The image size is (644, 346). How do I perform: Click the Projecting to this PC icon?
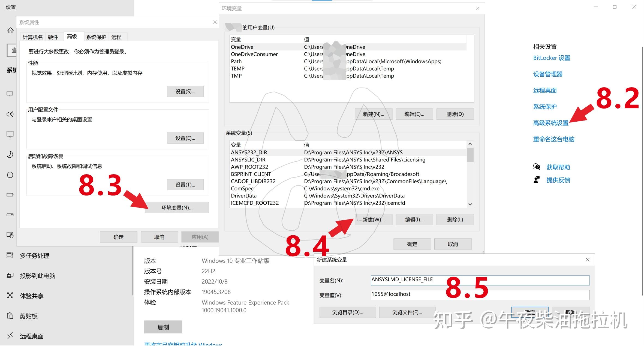click(x=10, y=275)
